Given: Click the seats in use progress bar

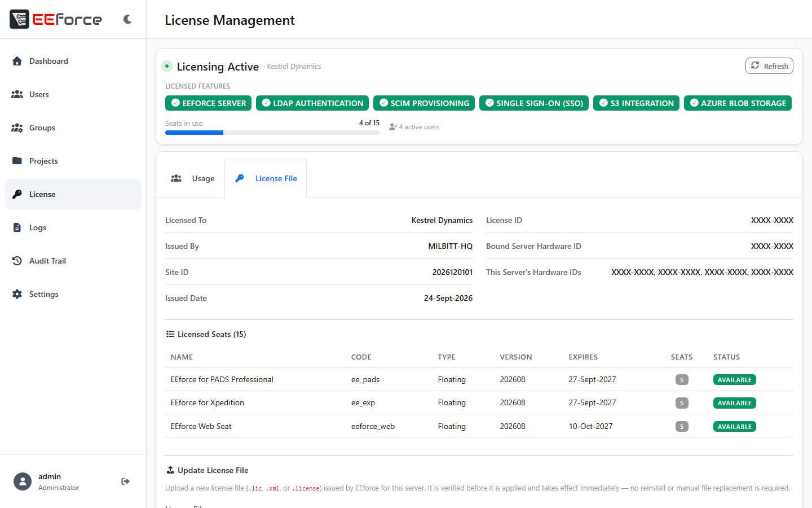Looking at the screenshot, I should 272,133.
